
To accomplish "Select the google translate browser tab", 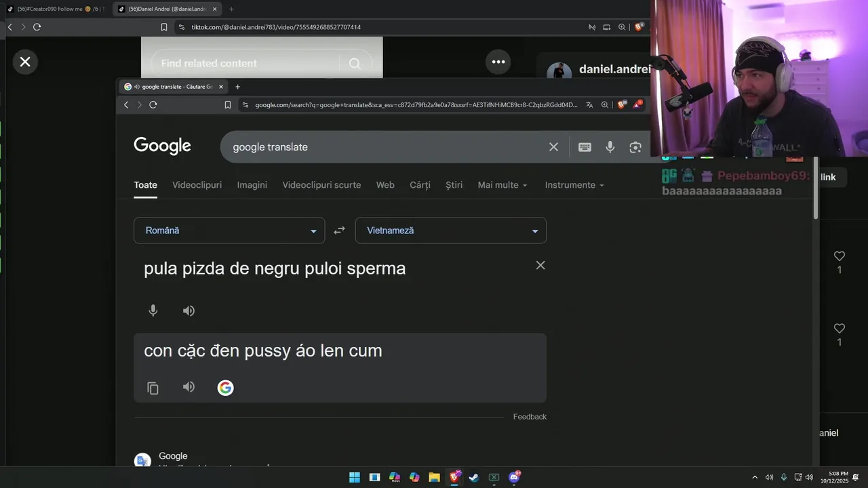I will (x=173, y=87).
